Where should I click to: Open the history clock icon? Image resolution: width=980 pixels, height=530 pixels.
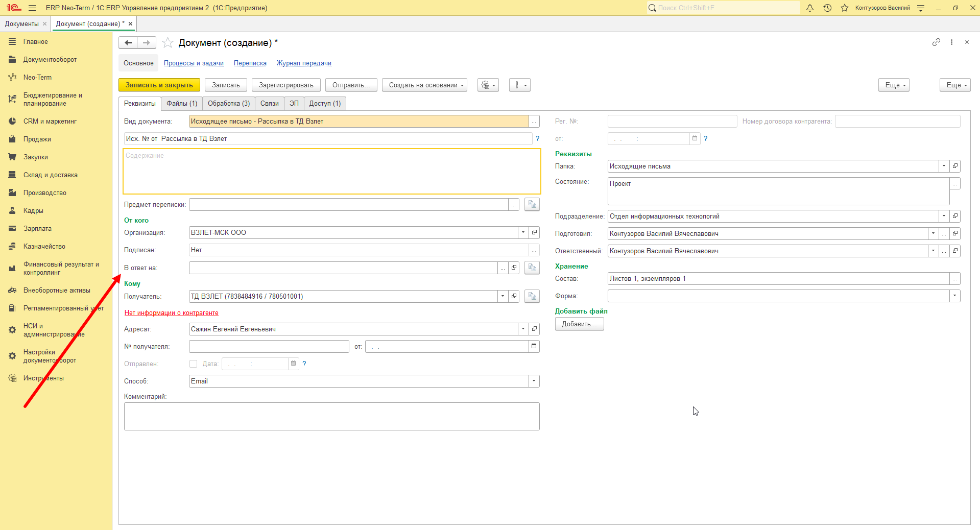point(827,8)
